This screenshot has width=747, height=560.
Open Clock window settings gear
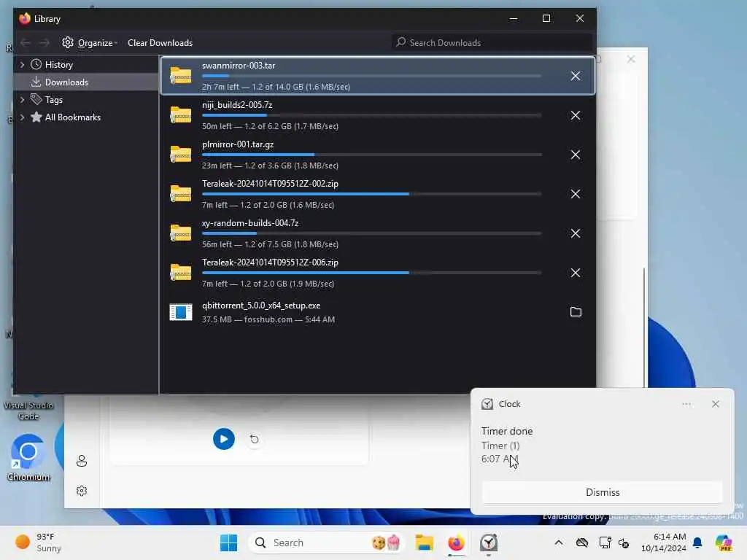pyautogui.click(x=82, y=491)
